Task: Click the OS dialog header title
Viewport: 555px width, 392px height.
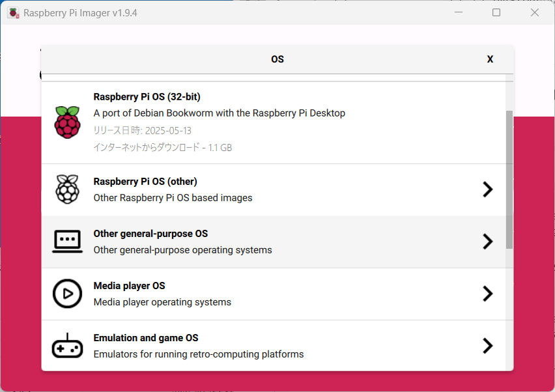Action: point(277,59)
